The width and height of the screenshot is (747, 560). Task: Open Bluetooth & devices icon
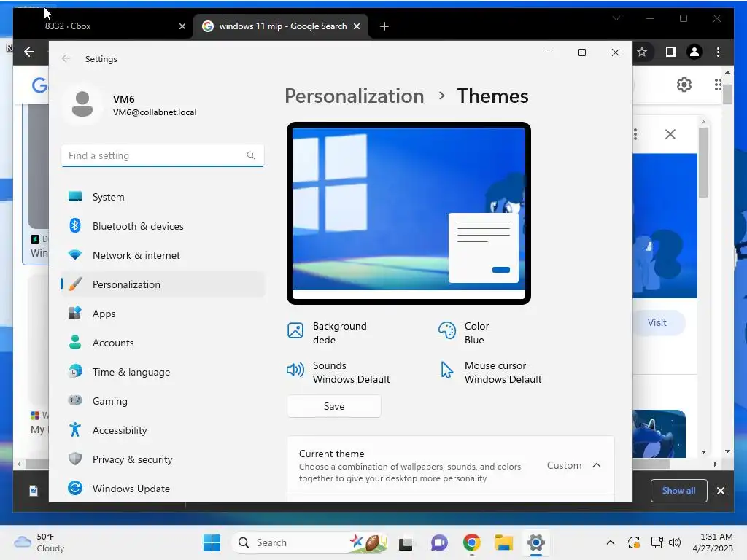click(x=75, y=226)
